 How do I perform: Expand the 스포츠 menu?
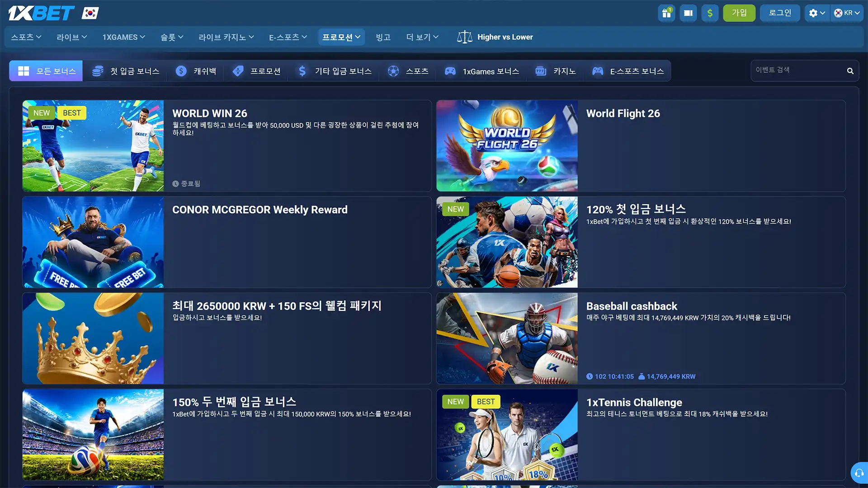(x=26, y=37)
